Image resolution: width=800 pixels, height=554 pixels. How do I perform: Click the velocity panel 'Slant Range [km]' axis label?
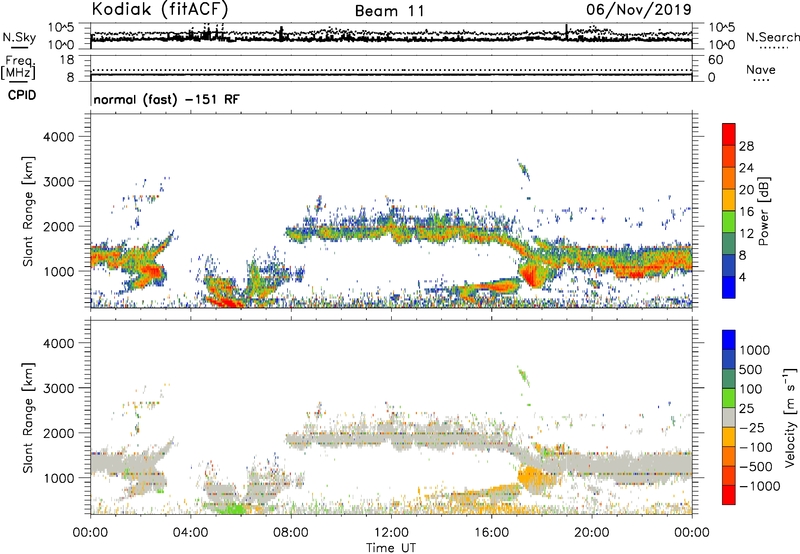(x=28, y=418)
